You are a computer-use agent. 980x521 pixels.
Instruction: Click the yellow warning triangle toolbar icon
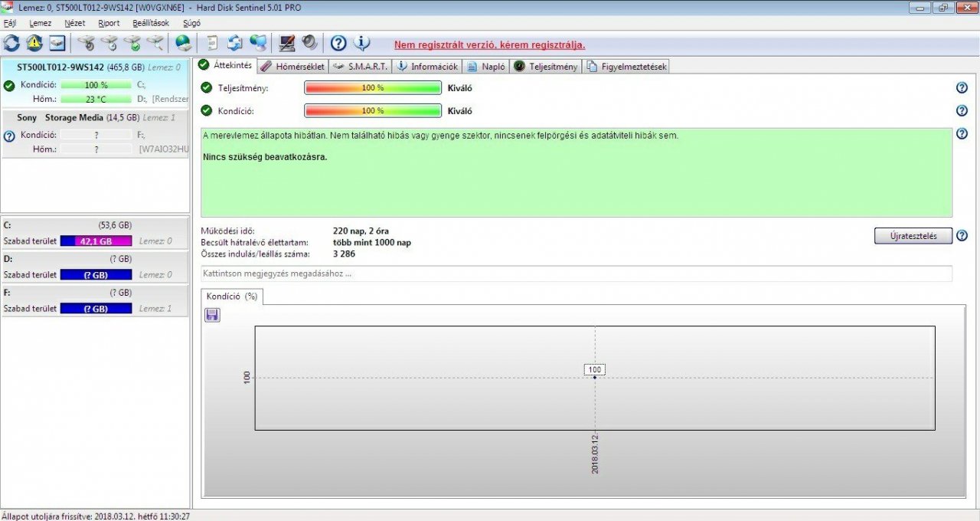tap(34, 43)
